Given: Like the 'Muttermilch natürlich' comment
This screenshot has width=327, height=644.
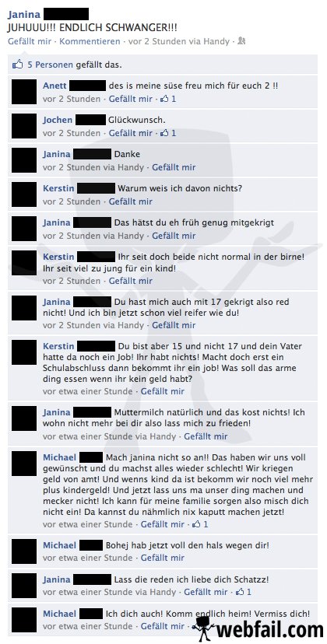Looking at the screenshot, I should (x=206, y=436).
